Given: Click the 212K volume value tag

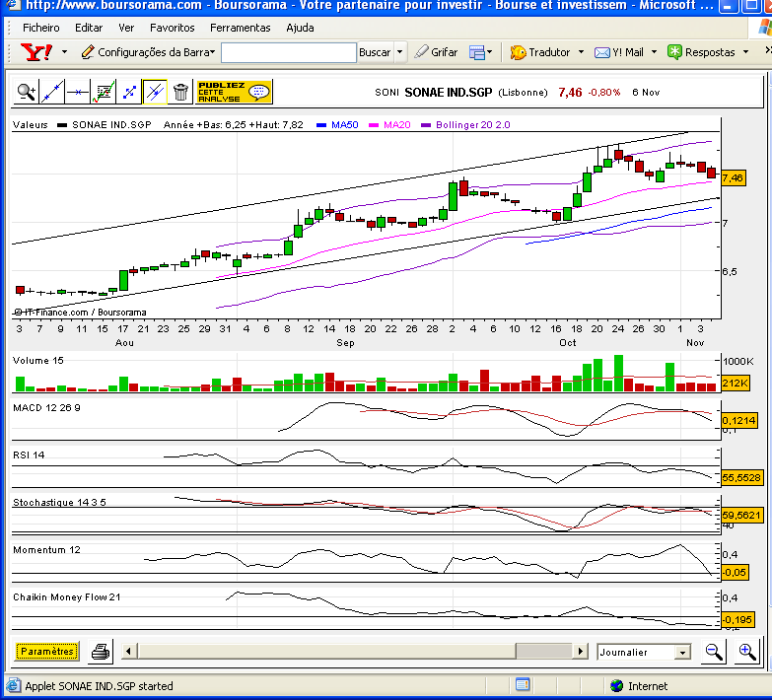Looking at the screenshot, I should tap(736, 383).
